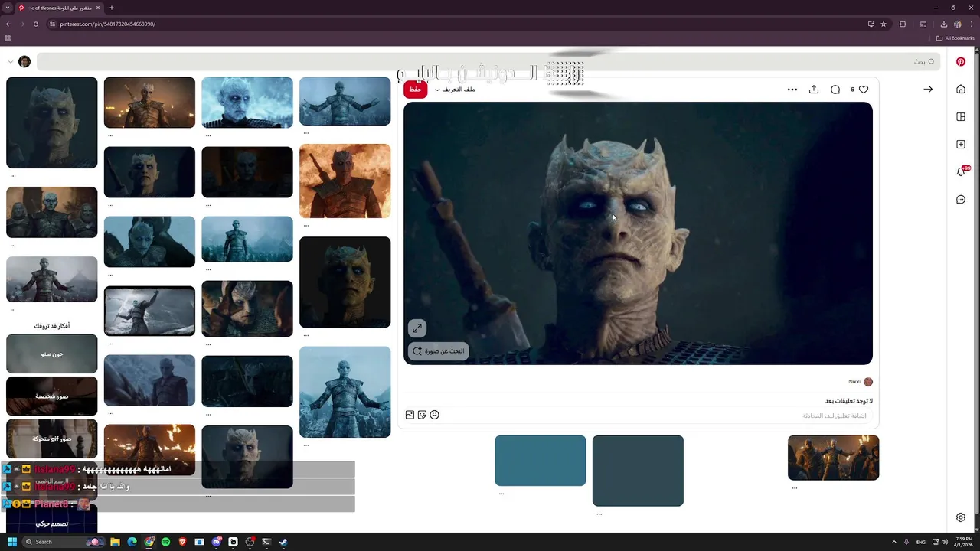
Task: Open the Chrome extensions puzzle icon
Action: [x=903, y=24]
